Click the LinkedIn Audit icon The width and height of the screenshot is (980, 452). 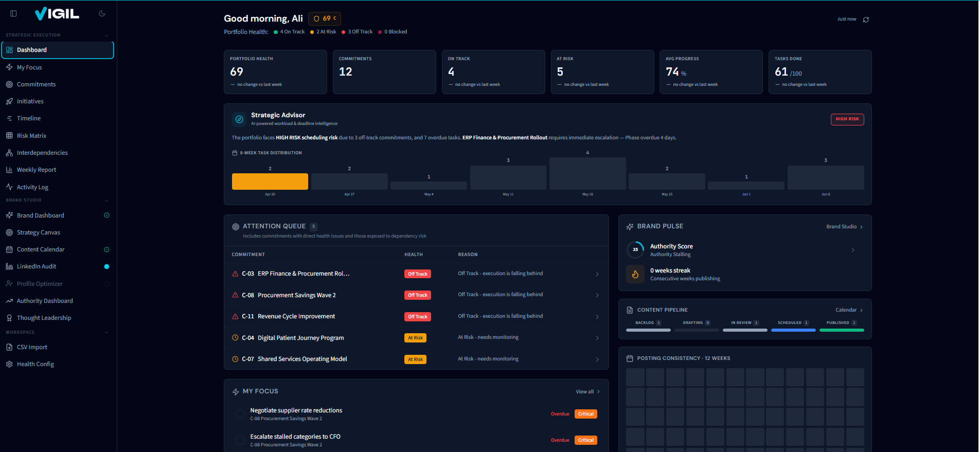(9, 266)
